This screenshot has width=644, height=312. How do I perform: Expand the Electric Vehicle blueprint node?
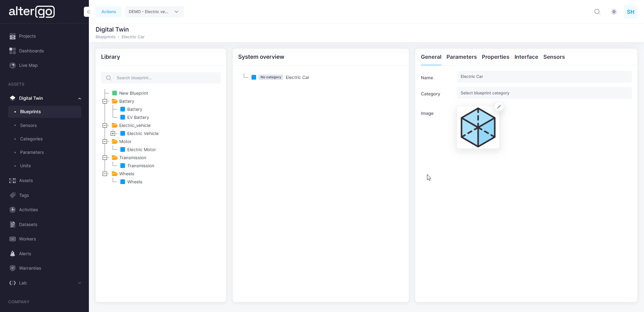(113, 134)
